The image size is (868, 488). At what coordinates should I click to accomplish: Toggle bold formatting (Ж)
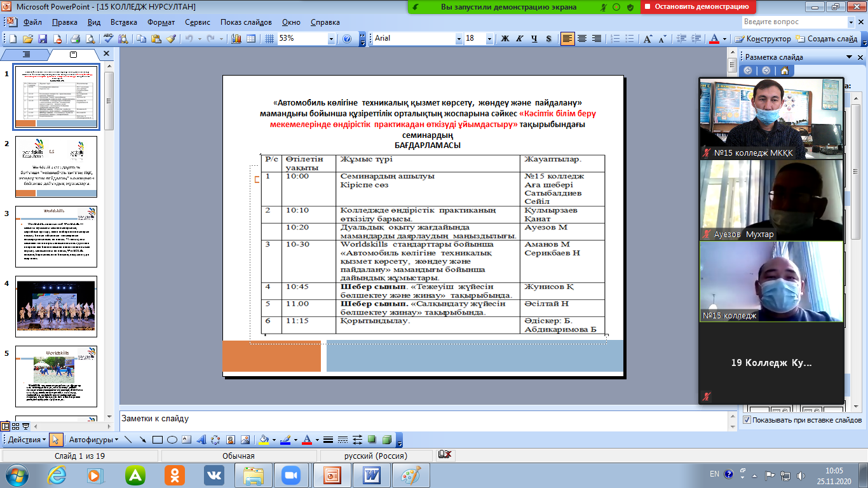(505, 39)
